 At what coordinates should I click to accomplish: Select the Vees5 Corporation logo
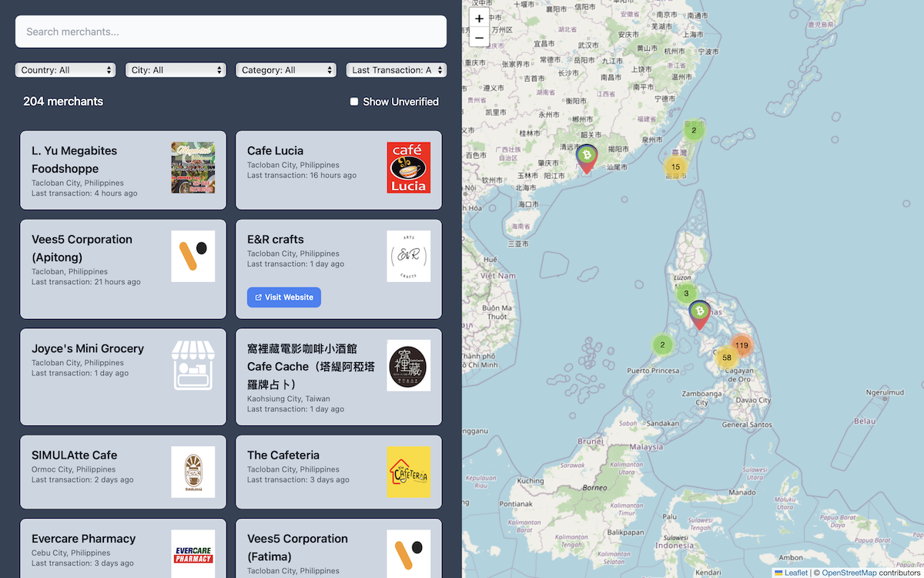pyautogui.click(x=193, y=256)
